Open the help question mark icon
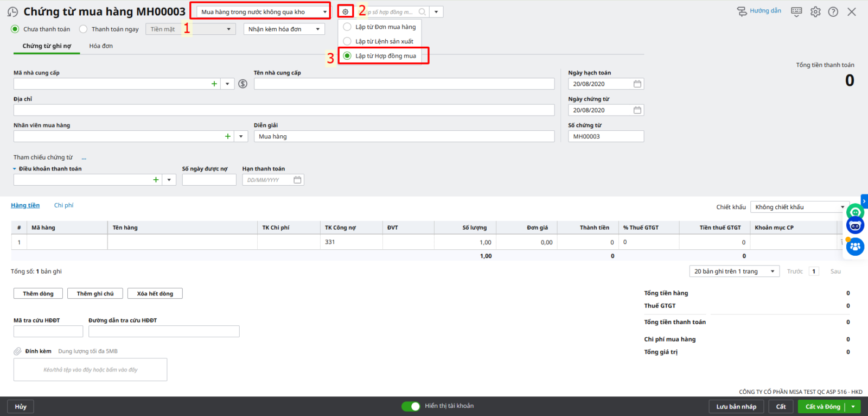 (x=833, y=12)
